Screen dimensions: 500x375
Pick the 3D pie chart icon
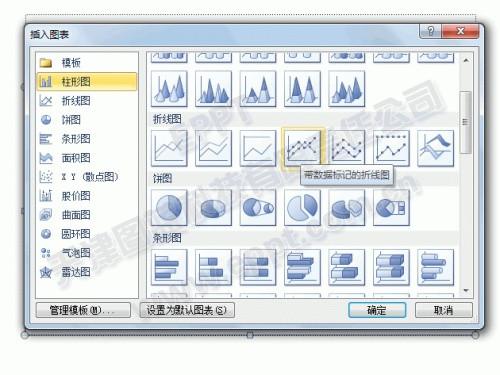213,207
